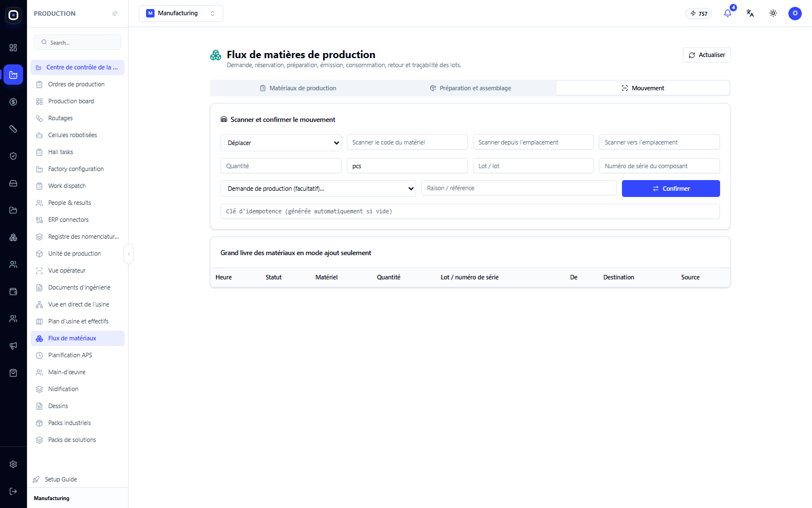Viewport: 812px width, 508px height.
Task: Click the Scanner le code du matériel field
Action: point(407,142)
